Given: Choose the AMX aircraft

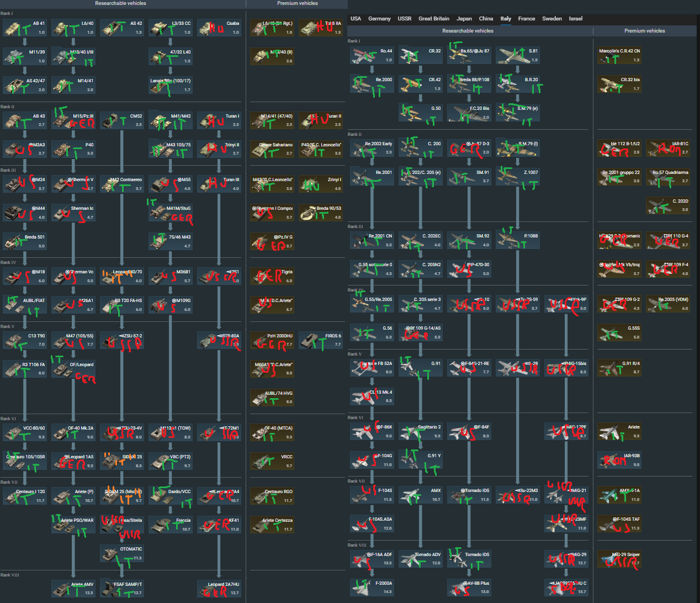Looking at the screenshot, I should [421, 495].
